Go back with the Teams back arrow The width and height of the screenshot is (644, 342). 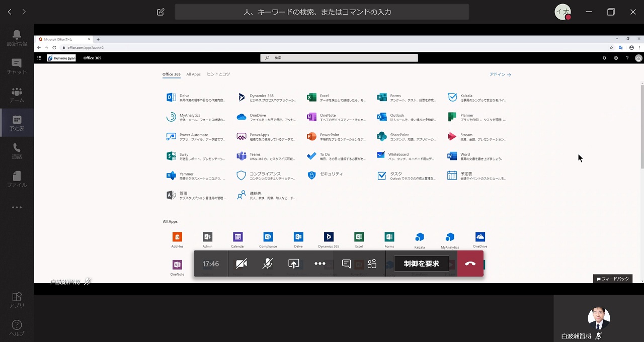click(10, 12)
